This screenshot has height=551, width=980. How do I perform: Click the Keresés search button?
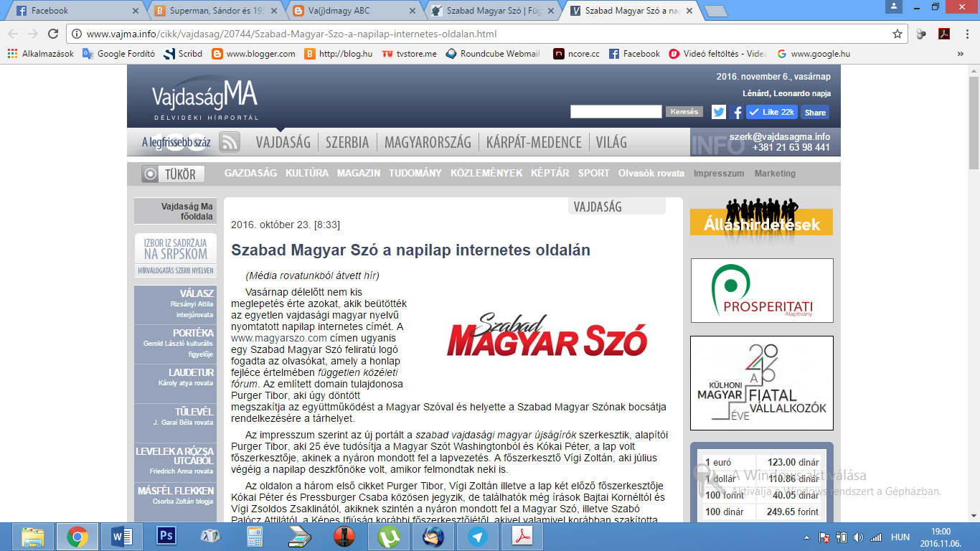(x=684, y=112)
